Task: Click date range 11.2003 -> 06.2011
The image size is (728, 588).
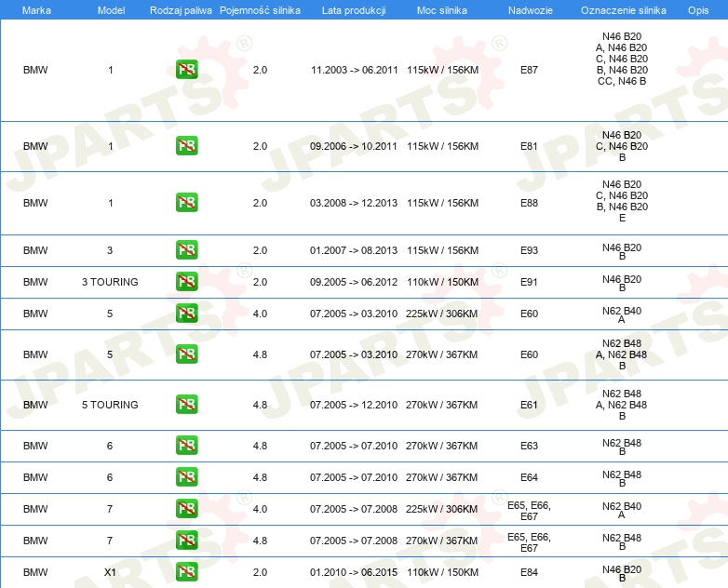Action: tap(355, 70)
